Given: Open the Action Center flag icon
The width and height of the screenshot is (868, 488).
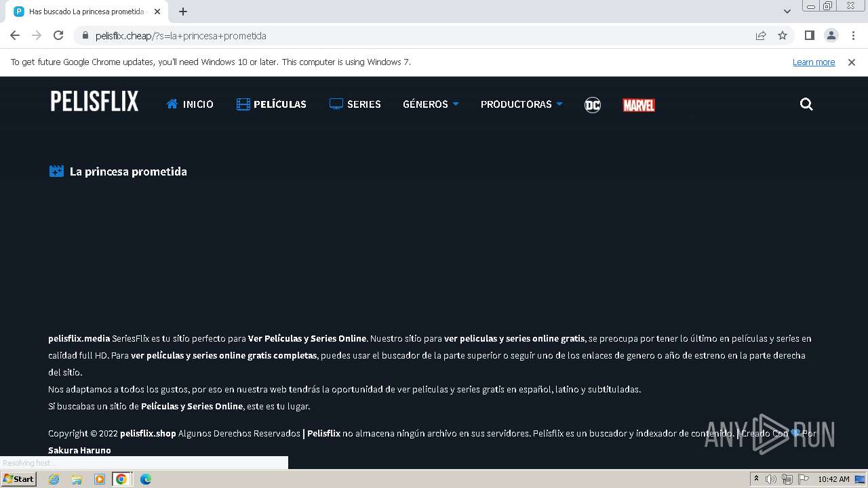Looking at the screenshot, I should (x=804, y=479).
